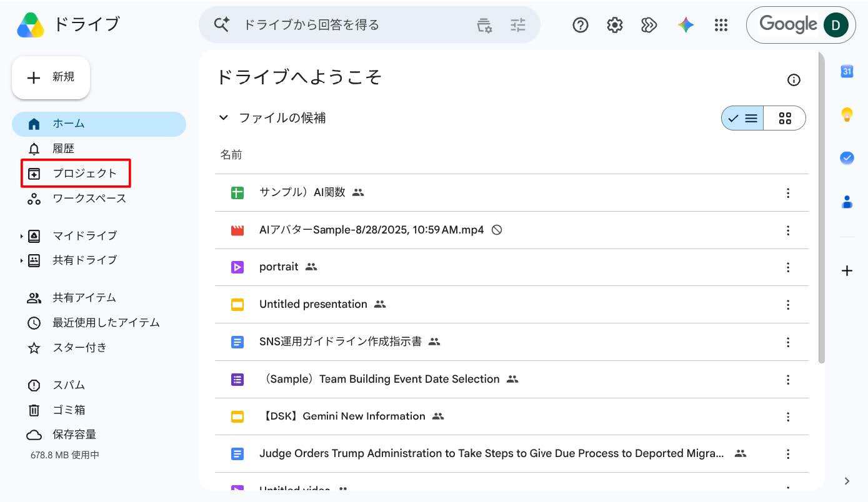Open the Gemini spark icon

click(x=686, y=25)
